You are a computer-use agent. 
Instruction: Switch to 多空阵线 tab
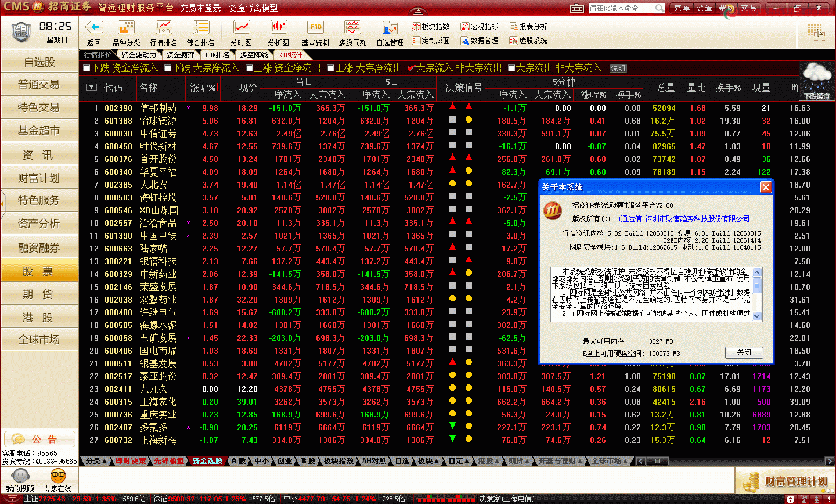254,55
